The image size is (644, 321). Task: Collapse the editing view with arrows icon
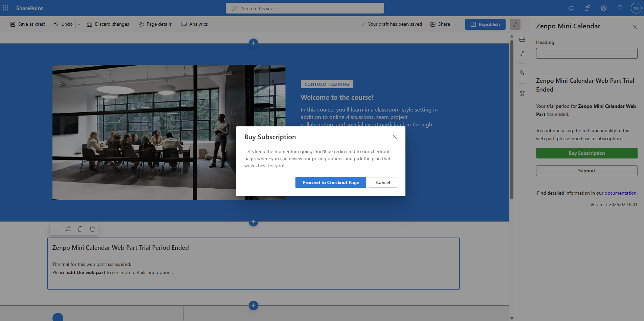[515, 24]
